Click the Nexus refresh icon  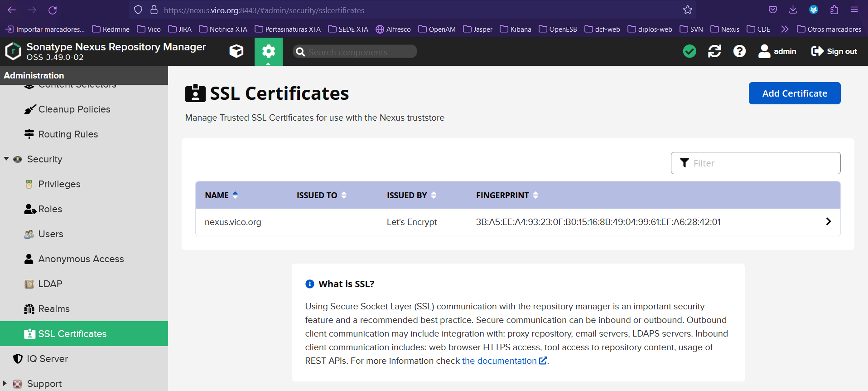coord(714,51)
